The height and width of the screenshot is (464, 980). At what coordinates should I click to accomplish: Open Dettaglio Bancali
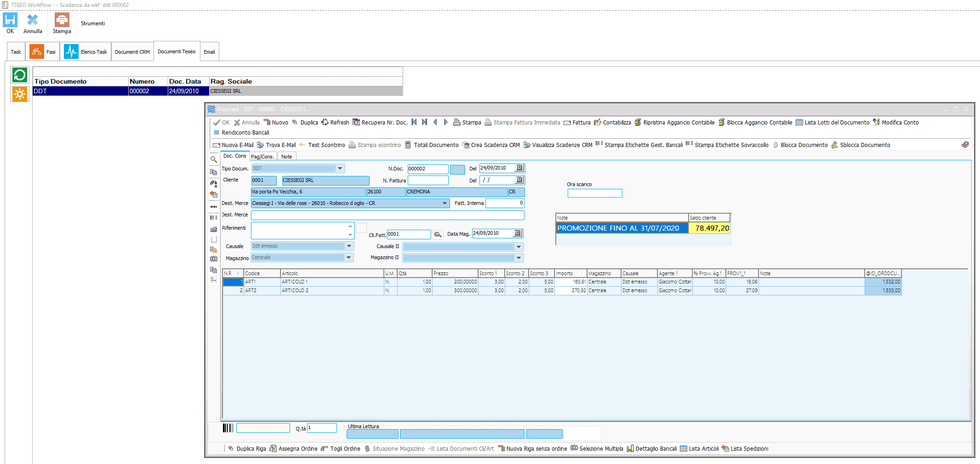pyautogui.click(x=652, y=449)
